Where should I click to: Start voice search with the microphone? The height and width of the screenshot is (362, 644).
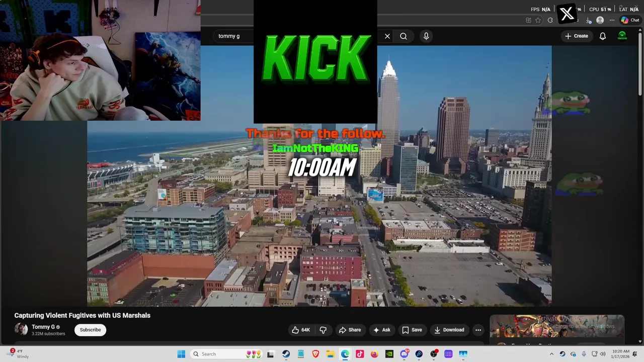coord(426,36)
